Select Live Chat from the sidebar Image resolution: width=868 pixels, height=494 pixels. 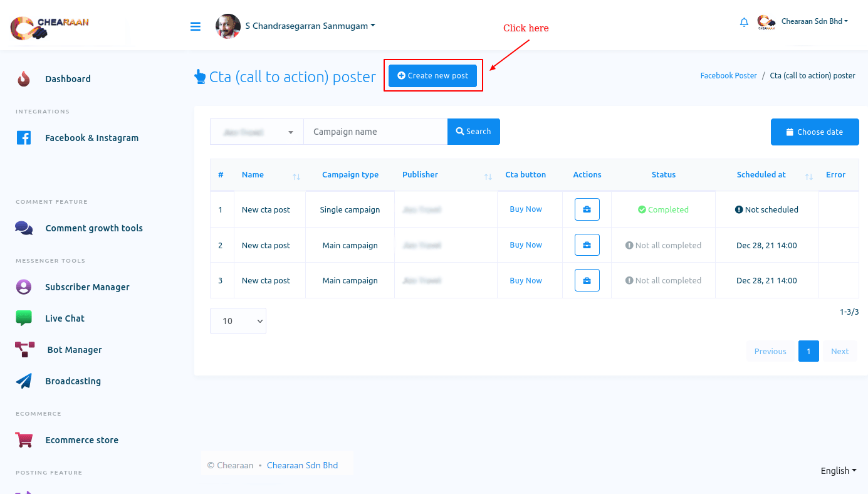65,318
